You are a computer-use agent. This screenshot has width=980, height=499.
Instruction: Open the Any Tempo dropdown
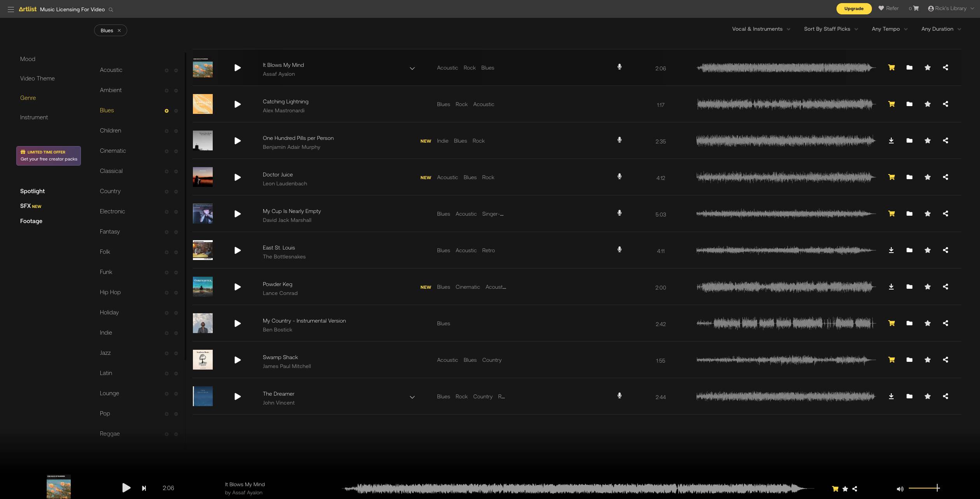pos(889,29)
